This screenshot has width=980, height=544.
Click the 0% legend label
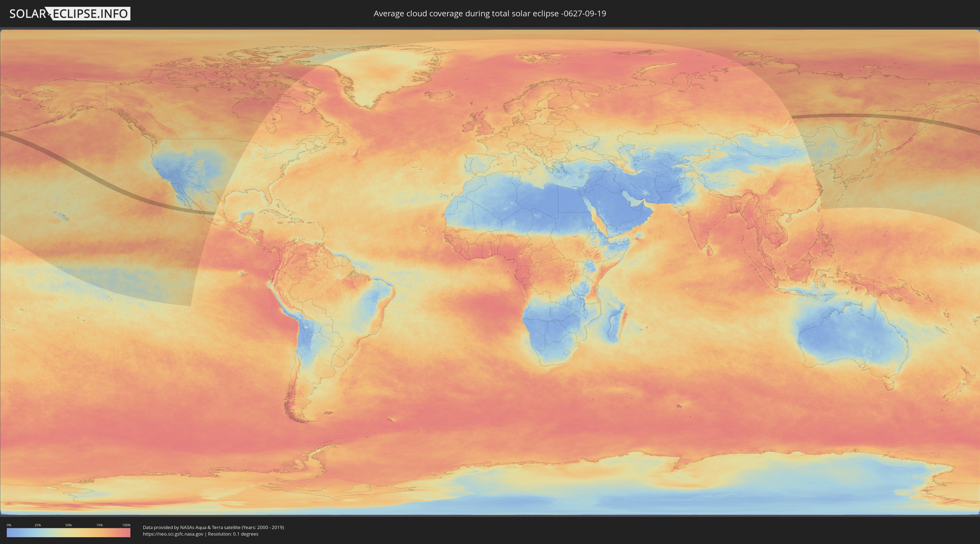tap(9, 525)
